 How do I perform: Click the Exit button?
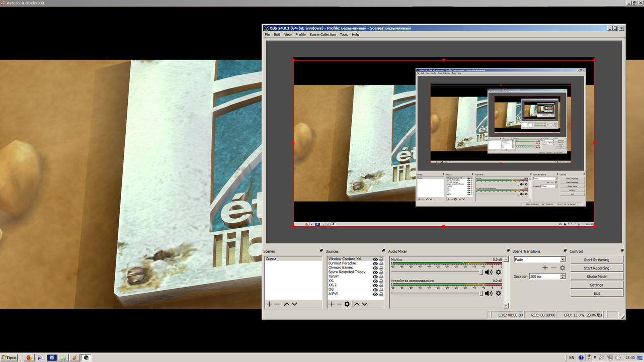click(x=596, y=293)
